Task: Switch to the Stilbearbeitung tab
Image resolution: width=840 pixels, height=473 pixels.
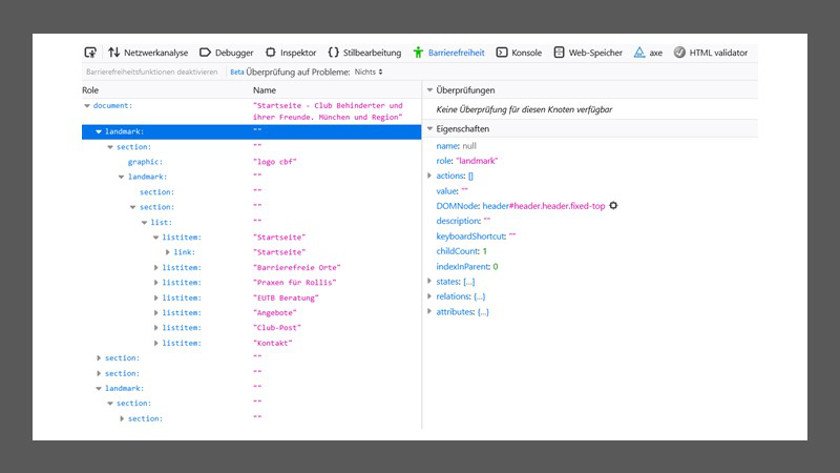Action: point(364,52)
